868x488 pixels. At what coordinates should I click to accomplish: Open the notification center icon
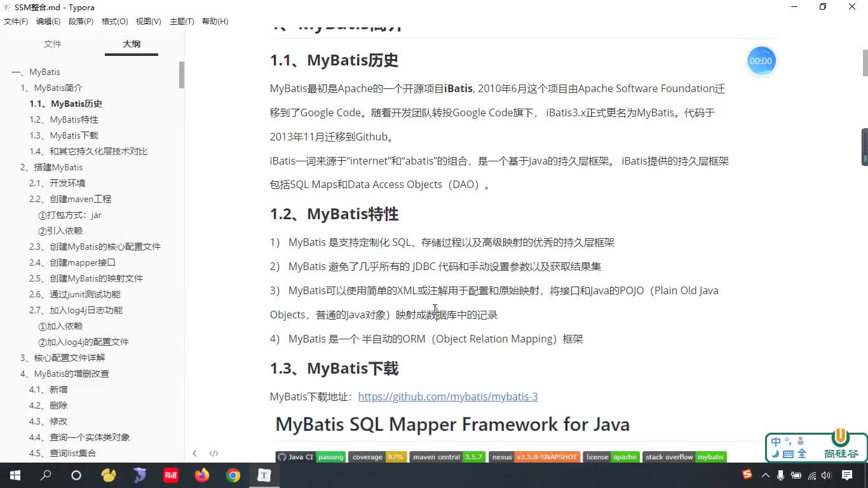pyautogui.click(x=847, y=475)
